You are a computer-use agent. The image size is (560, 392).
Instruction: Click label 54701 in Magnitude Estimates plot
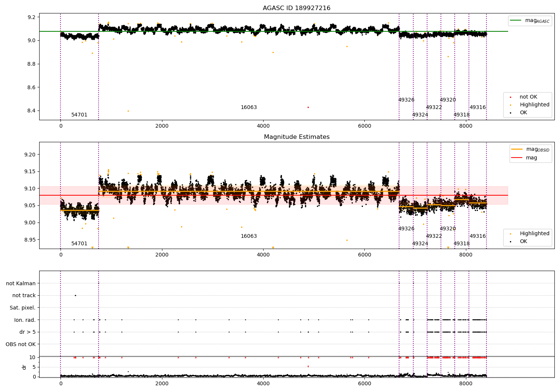point(79,244)
